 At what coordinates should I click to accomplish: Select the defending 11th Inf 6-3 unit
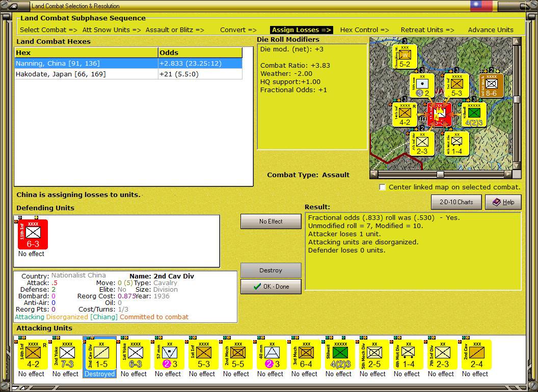coord(33,235)
